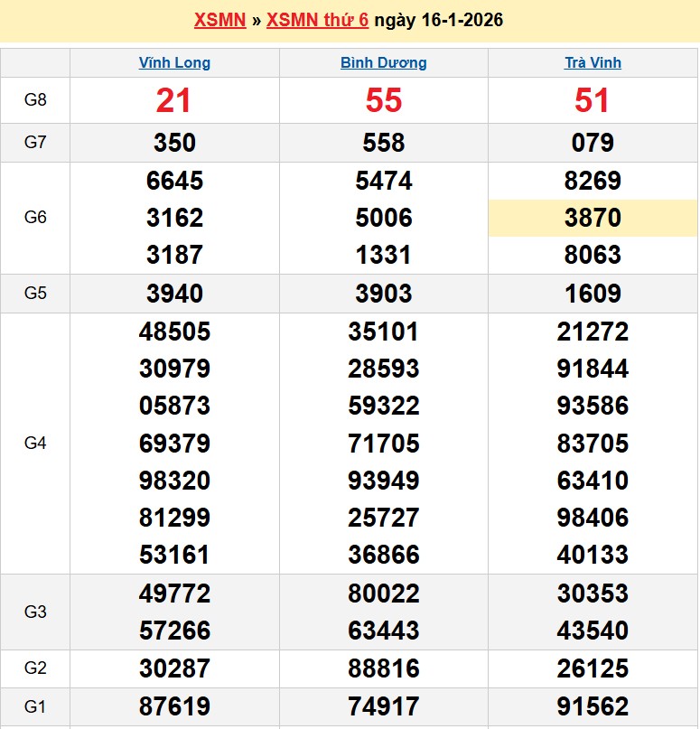
Task: Open the XSMN link in the header
Action: pyautogui.click(x=219, y=20)
